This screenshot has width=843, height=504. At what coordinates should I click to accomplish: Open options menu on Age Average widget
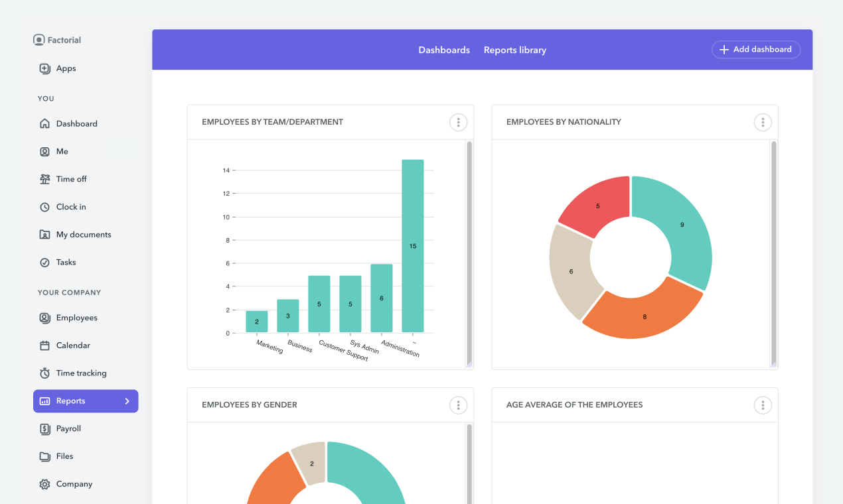(x=763, y=405)
